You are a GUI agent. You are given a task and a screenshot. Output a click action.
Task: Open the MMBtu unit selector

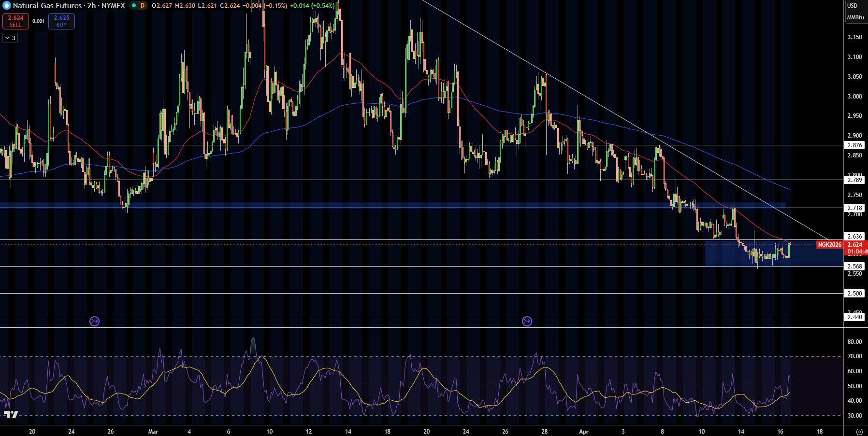click(x=855, y=17)
